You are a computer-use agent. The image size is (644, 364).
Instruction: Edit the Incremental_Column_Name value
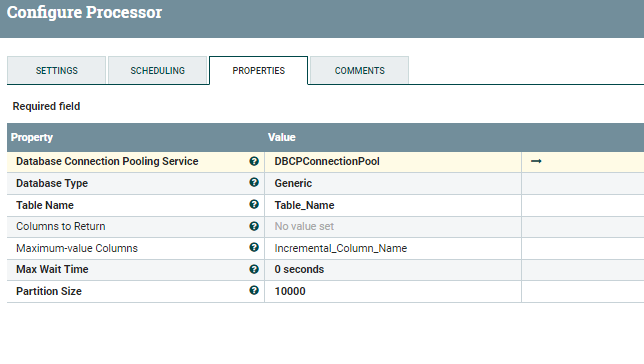tap(393, 248)
